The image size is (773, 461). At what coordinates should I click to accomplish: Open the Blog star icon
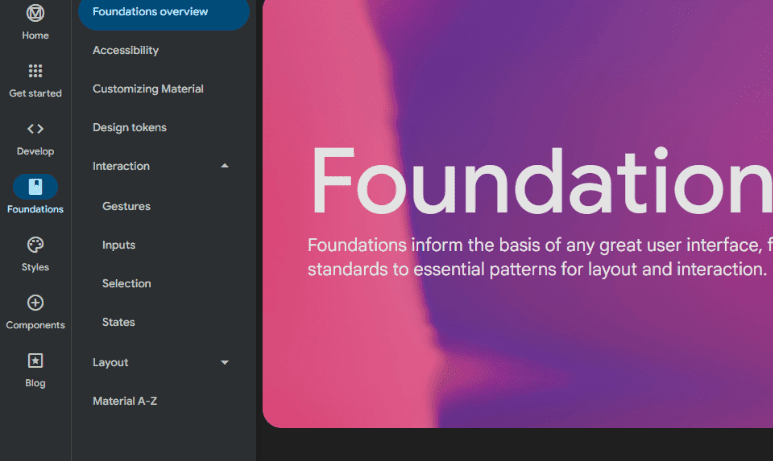35,360
